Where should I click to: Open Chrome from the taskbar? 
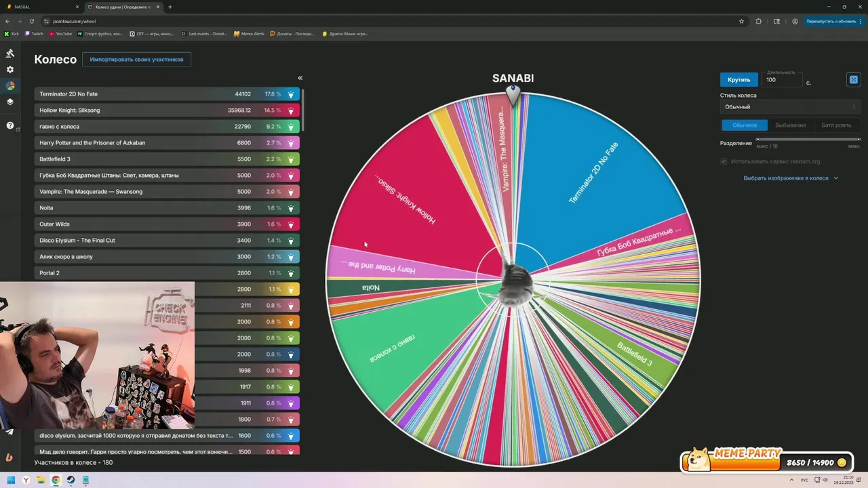(56, 480)
